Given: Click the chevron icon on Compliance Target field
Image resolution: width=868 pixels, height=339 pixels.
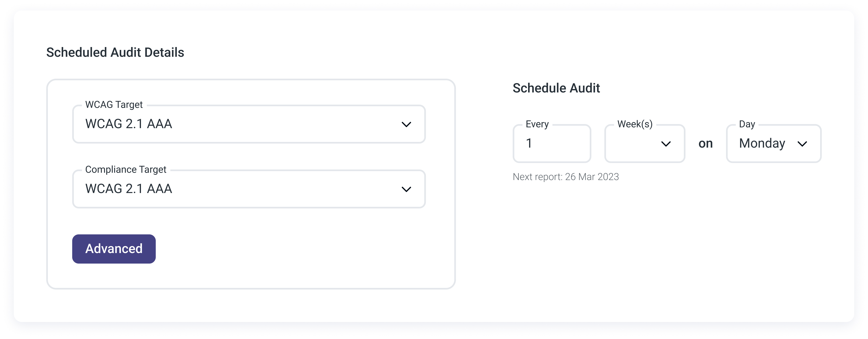Looking at the screenshot, I should [406, 189].
